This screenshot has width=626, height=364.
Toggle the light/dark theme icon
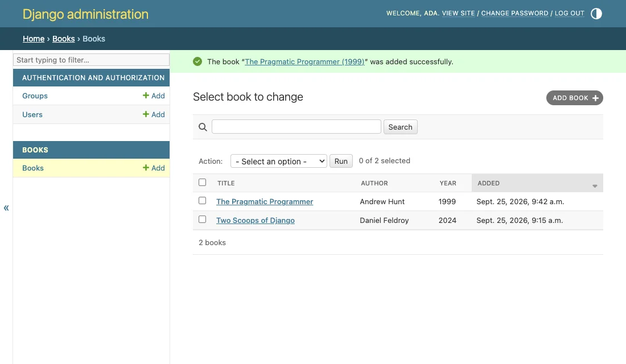pyautogui.click(x=596, y=14)
